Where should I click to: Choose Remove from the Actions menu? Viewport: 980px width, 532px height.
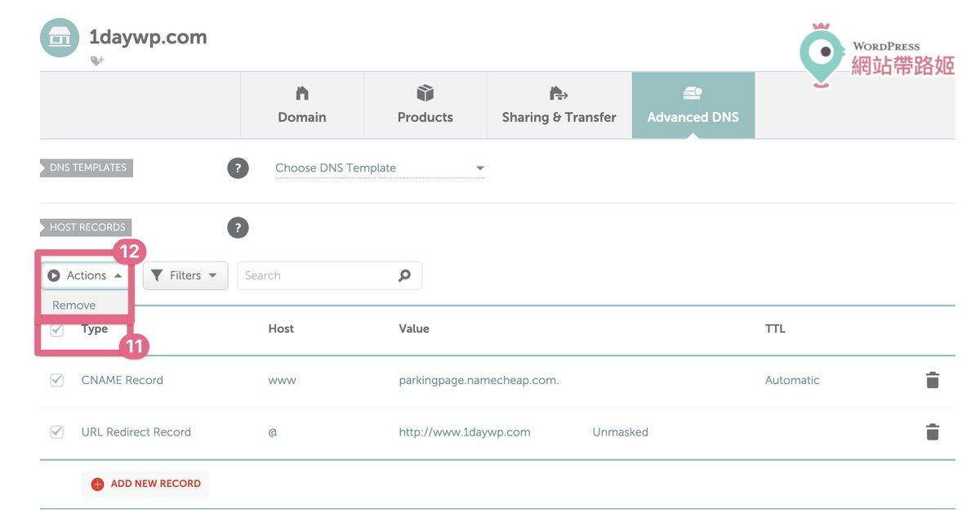[74, 305]
